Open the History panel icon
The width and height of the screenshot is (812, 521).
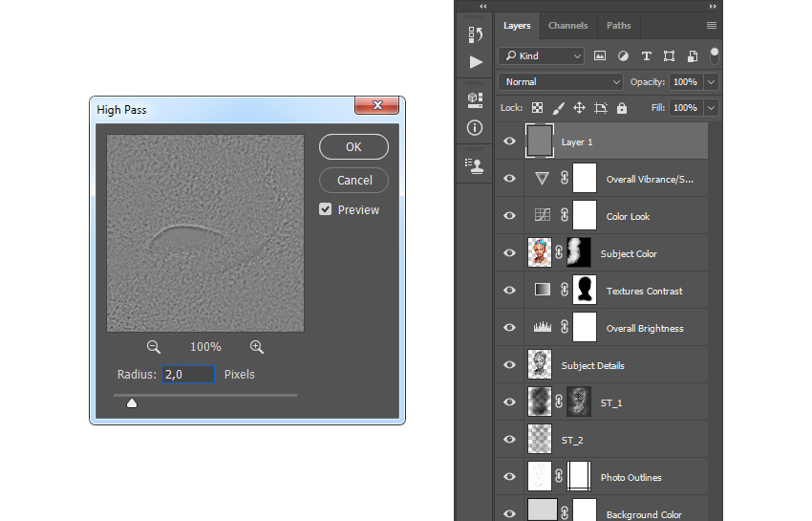[475, 34]
